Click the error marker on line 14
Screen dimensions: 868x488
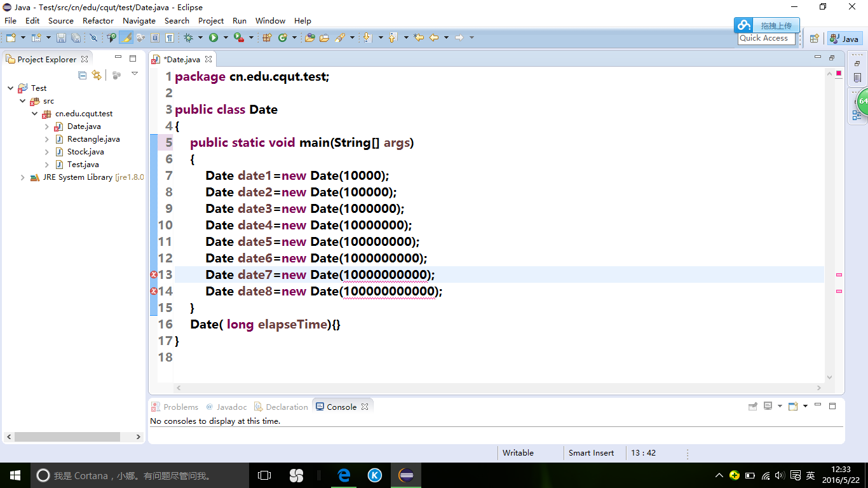153,291
